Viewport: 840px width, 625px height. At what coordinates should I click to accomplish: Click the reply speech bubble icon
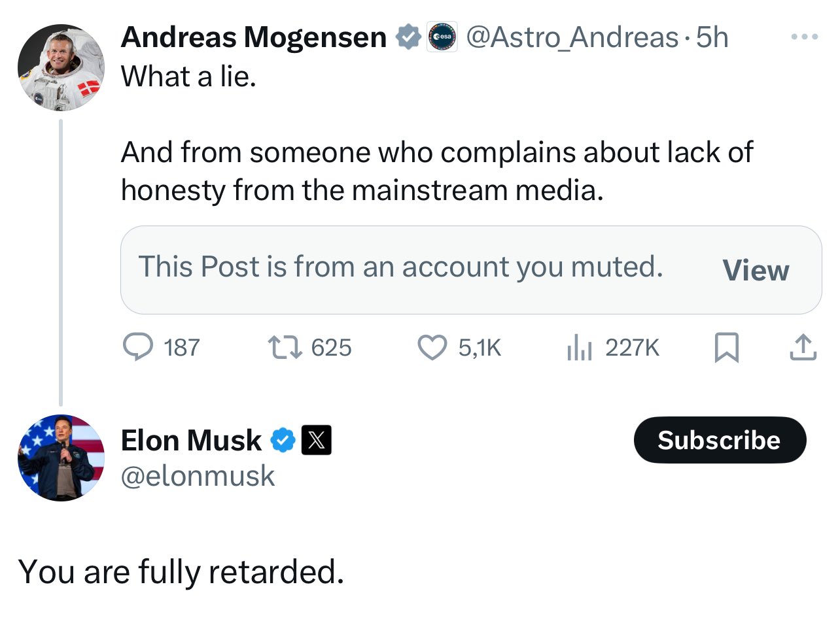138,347
